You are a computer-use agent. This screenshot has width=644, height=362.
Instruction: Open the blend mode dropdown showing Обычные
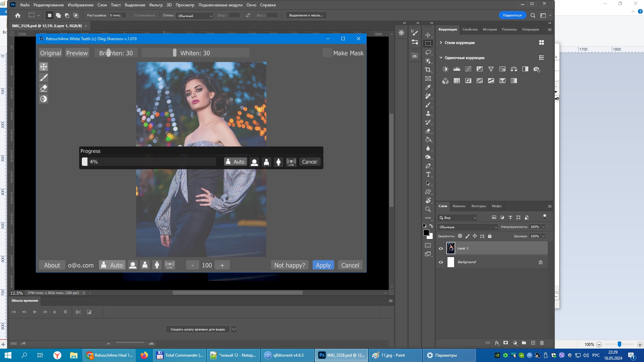(468, 227)
